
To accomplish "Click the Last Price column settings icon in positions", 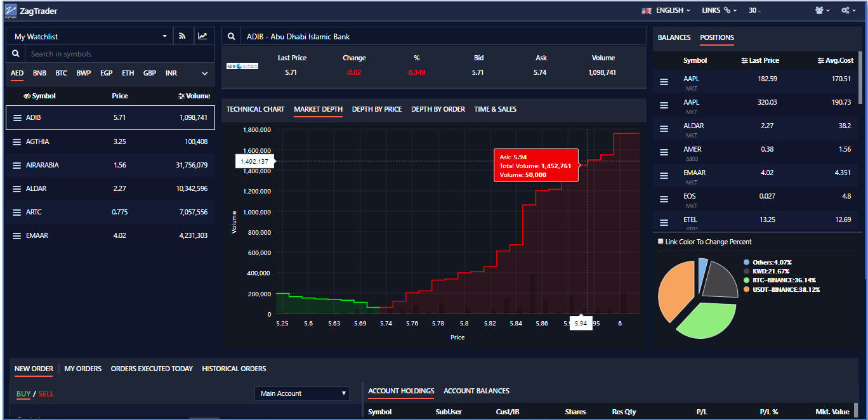I will pyautogui.click(x=744, y=60).
